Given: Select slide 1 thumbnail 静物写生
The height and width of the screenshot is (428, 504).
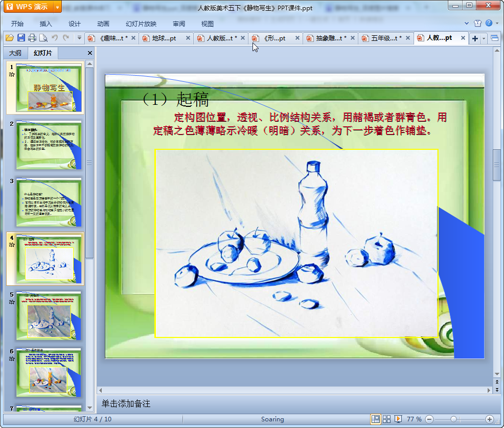Looking at the screenshot, I should tap(49, 88).
